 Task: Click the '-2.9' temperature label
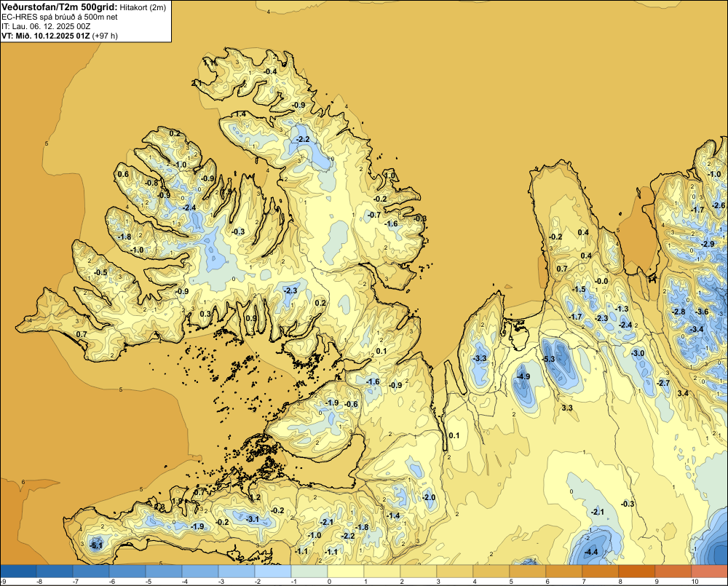708,244
